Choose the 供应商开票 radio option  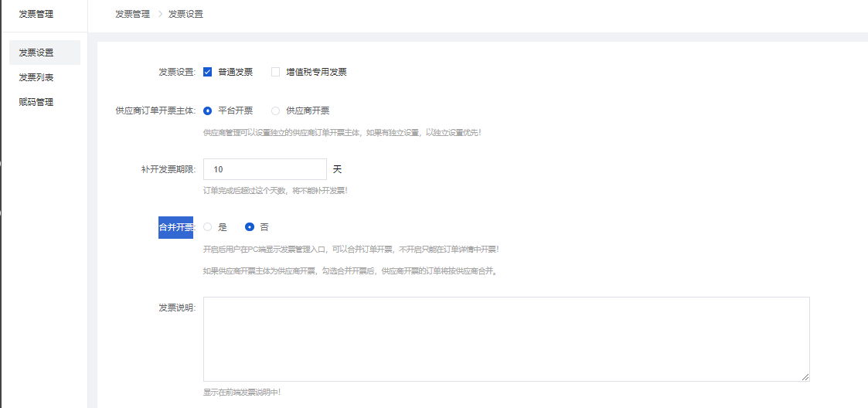(275, 110)
